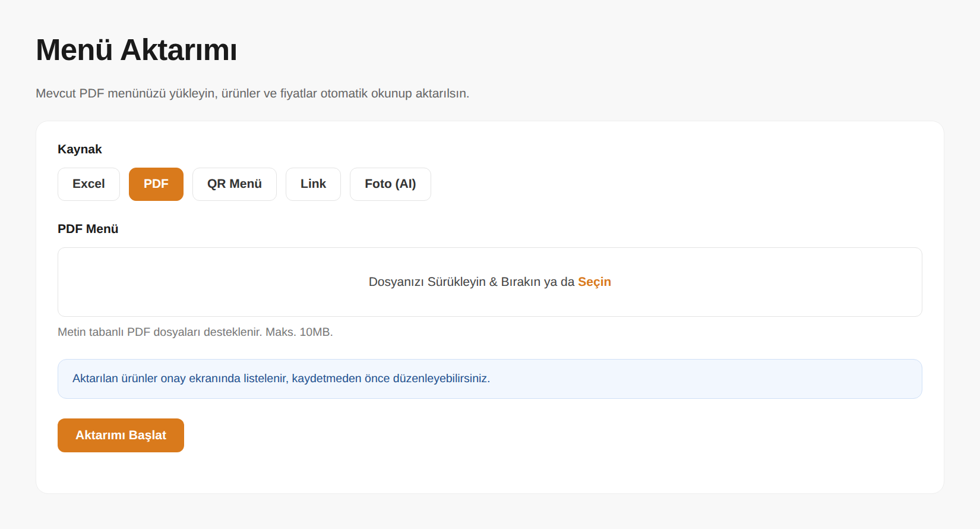
Task: Switch to QR Menü source
Action: [235, 184]
